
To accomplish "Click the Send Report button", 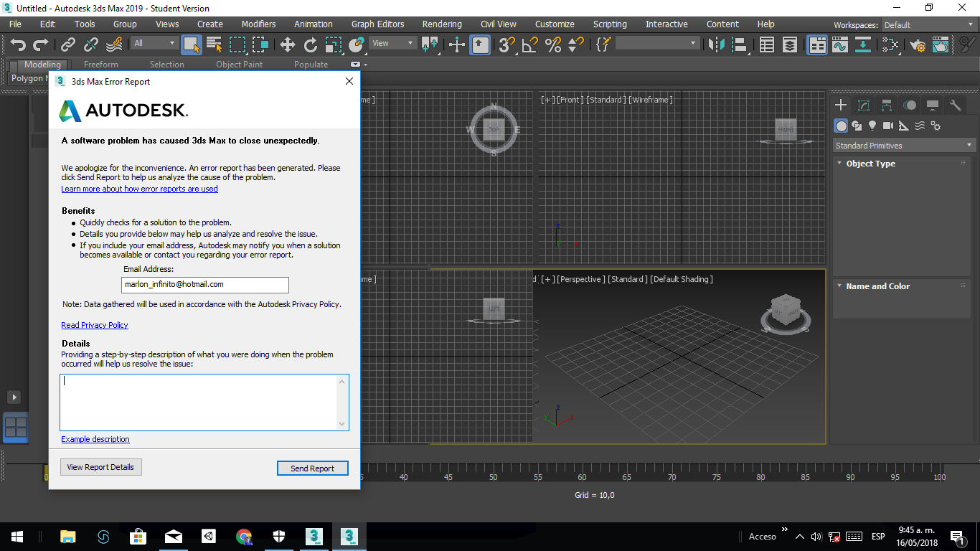I will tap(312, 468).
